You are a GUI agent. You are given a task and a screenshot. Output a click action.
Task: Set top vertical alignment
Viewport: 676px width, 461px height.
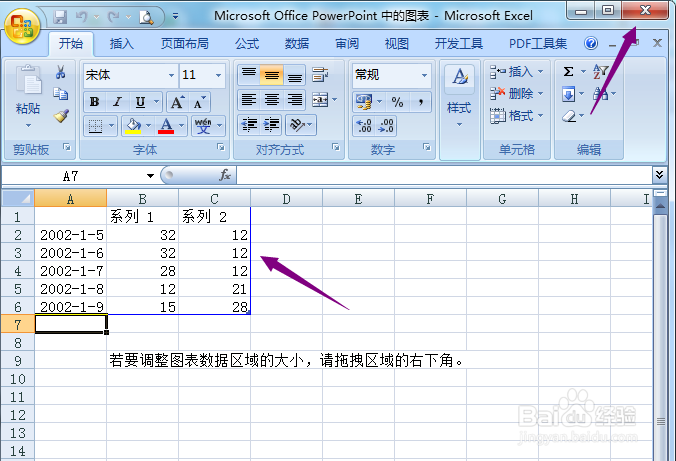pyautogui.click(x=249, y=75)
